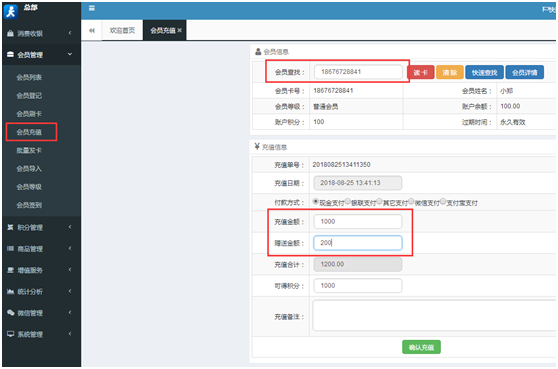Click the red 读卡 button
The height and width of the screenshot is (369, 558).
(421, 73)
